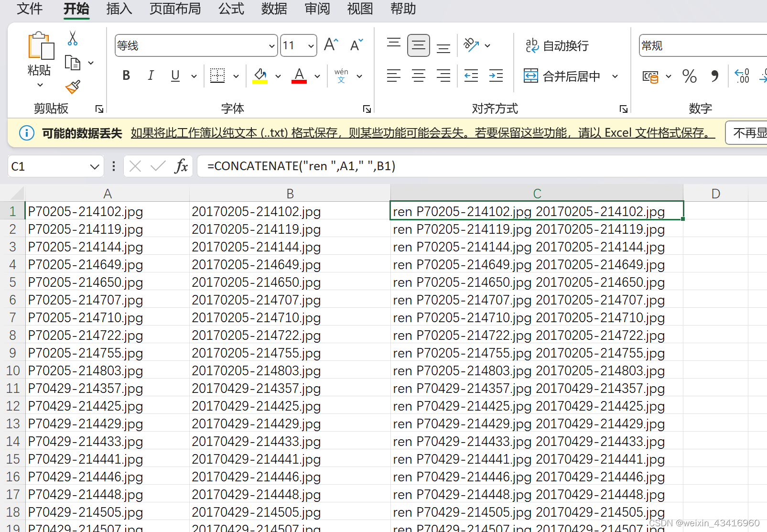Click the Comma Style icon
767x532 pixels.
click(x=714, y=76)
